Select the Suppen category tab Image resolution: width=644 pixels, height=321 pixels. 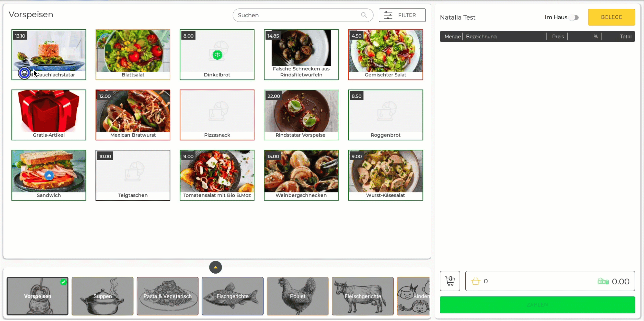[103, 296]
